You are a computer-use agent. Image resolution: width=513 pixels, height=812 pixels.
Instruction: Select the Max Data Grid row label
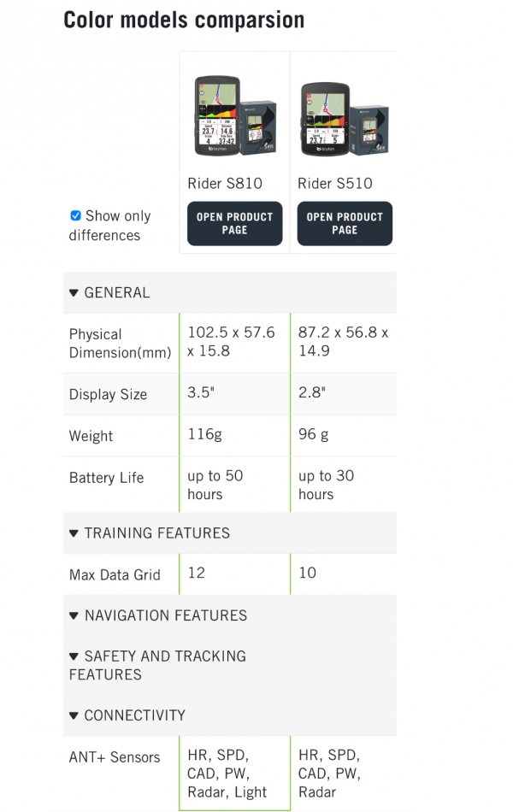(115, 574)
